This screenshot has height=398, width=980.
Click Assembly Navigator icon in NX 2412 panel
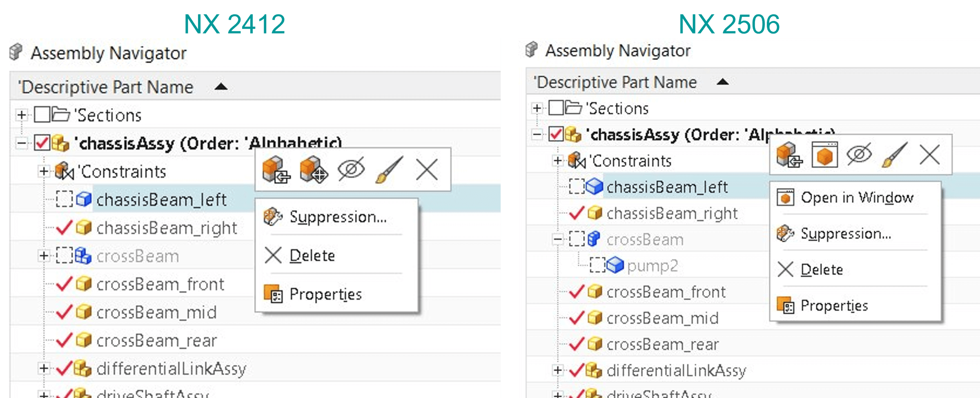click(16, 52)
